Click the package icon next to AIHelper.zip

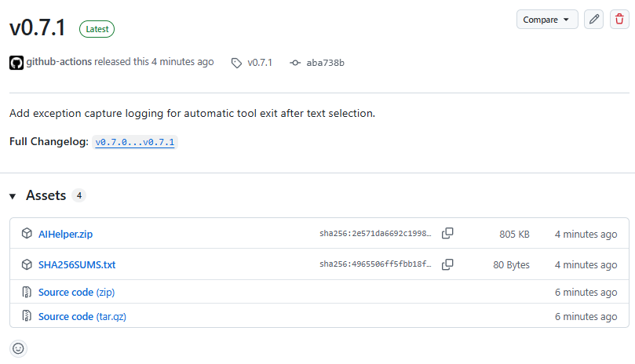[x=27, y=234]
